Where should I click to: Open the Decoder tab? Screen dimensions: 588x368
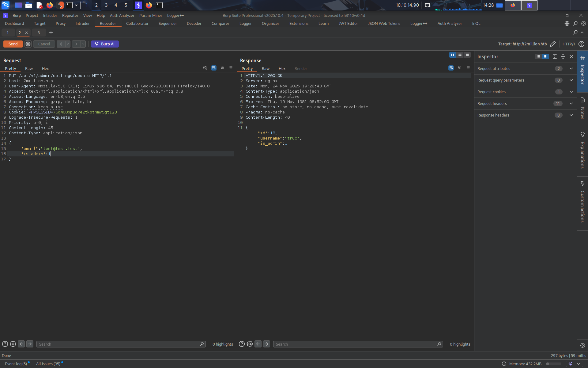194,23
